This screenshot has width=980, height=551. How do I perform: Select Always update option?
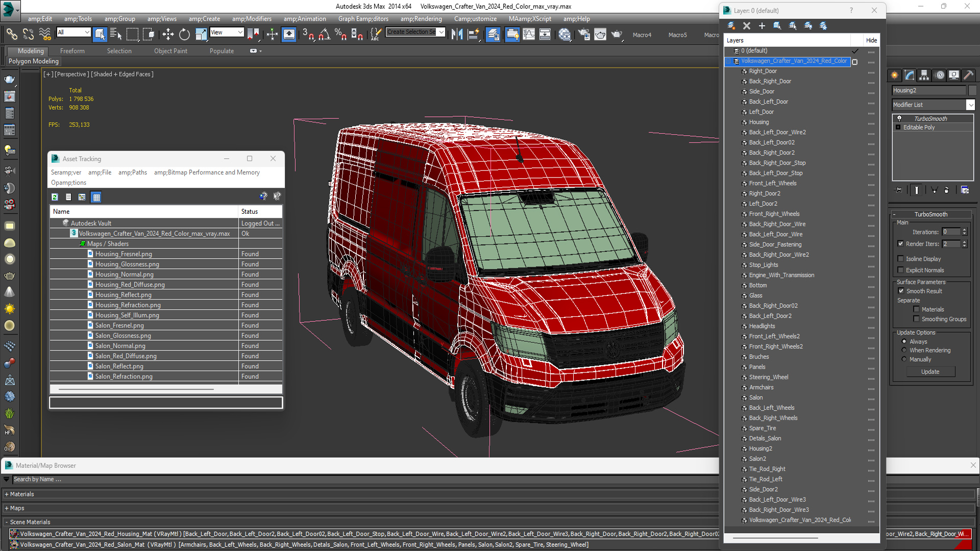[x=904, y=341]
